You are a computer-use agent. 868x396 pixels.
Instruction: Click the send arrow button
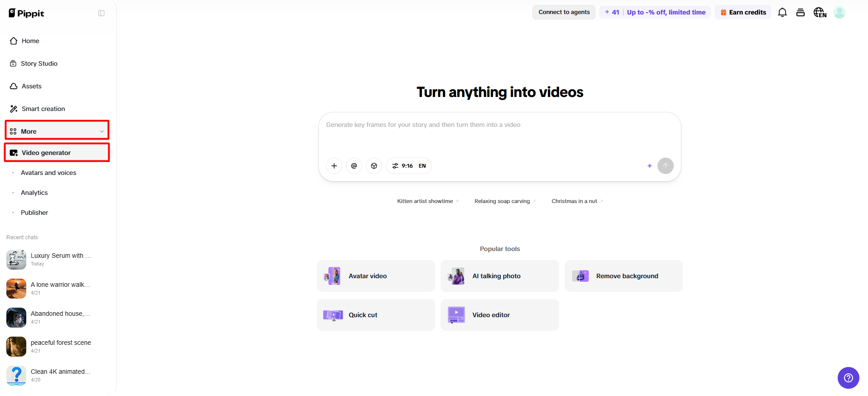[x=666, y=166]
